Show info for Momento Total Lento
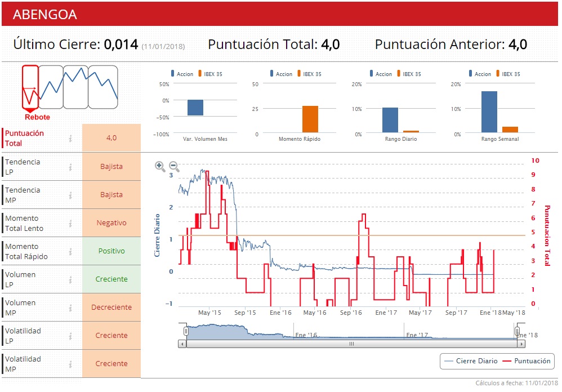562x392 pixels. 70,223
